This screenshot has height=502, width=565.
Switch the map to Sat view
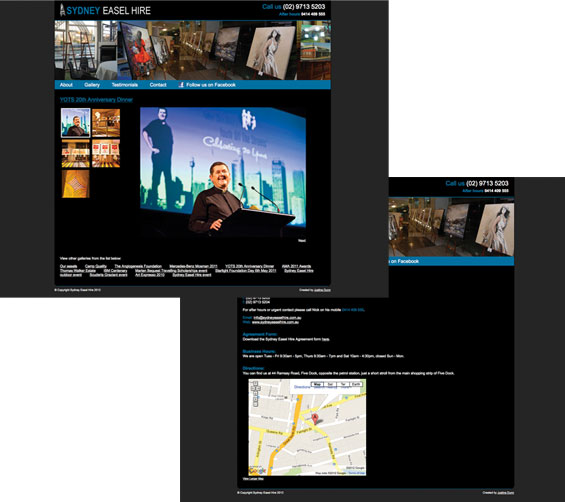point(330,385)
